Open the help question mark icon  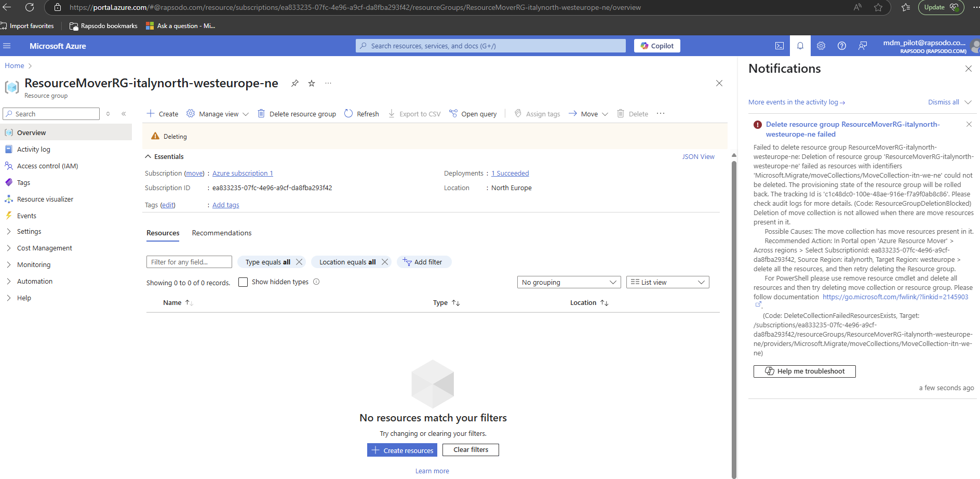[x=842, y=46]
